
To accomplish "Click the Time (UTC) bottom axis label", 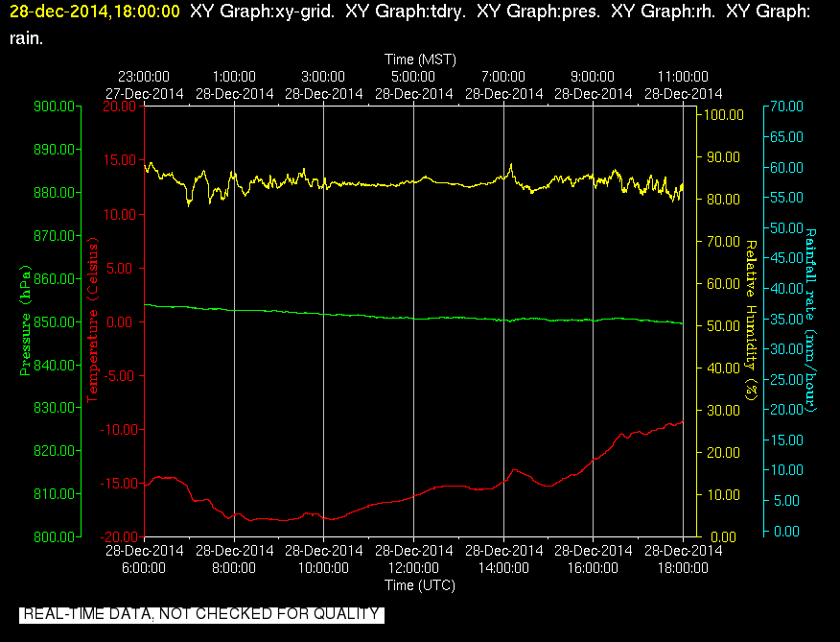I will [420, 585].
